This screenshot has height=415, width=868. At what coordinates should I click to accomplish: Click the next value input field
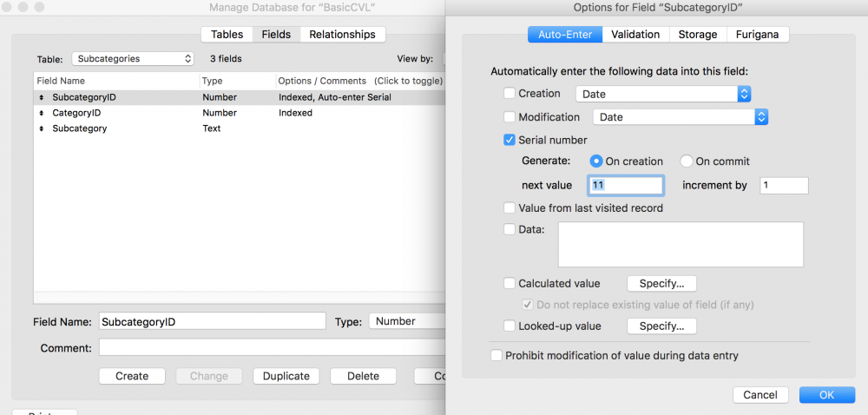coord(626,185)
